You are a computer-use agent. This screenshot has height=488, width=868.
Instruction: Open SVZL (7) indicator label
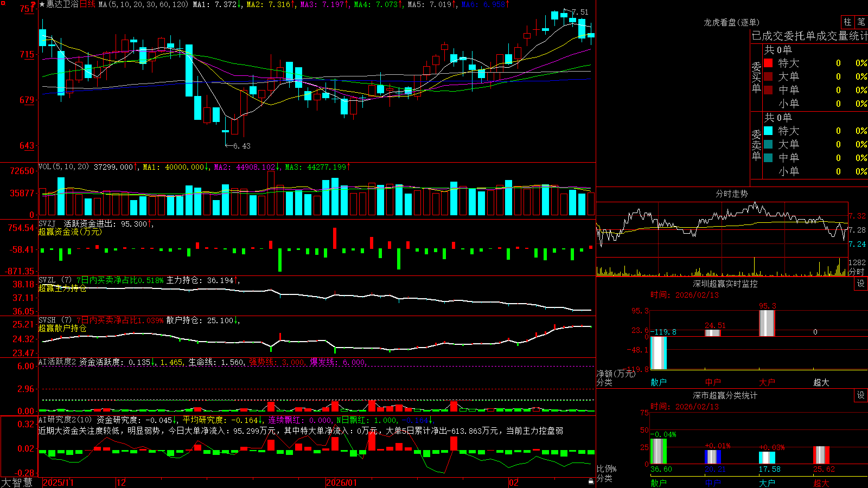click(55, 280)
